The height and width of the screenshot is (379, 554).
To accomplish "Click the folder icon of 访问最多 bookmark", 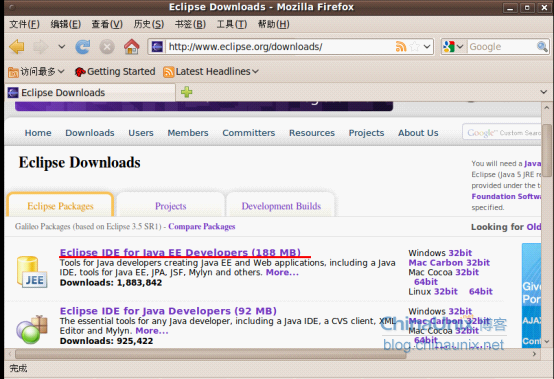I will [13, 72].
